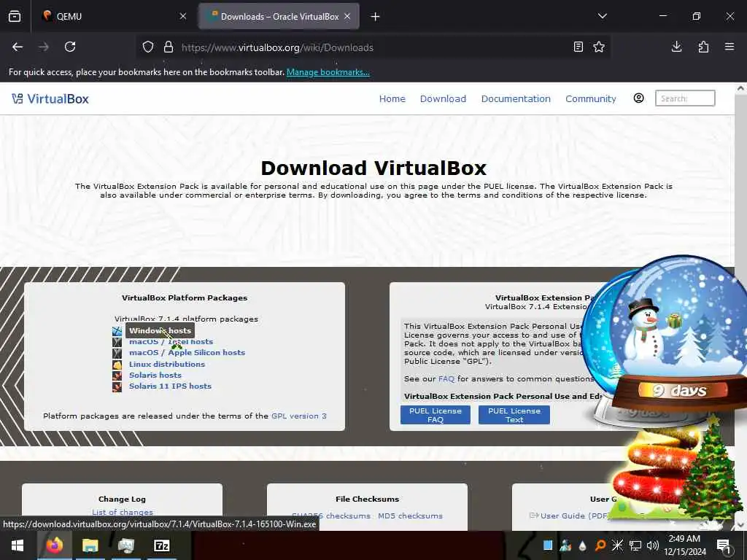Screen dimensions: 747x560
Task: Open the Documentation navigation item
Action: [x=516, y=98]
